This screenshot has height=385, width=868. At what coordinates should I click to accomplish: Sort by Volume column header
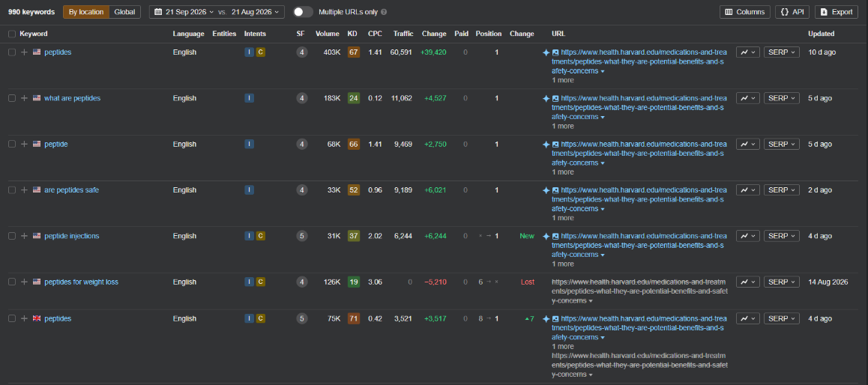327,34
